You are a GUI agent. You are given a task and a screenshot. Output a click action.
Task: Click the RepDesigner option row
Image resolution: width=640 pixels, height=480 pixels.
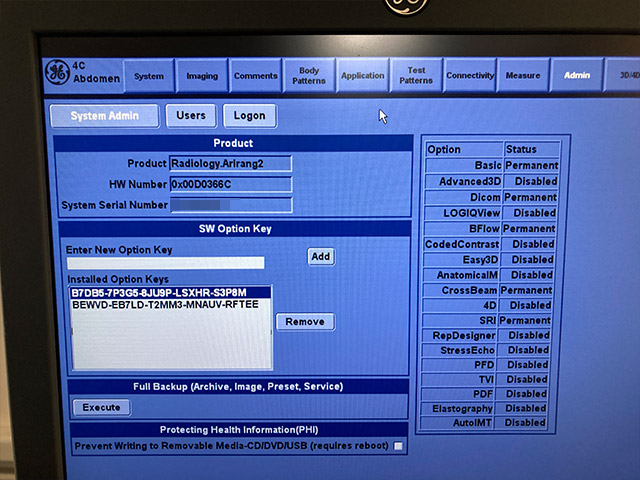coord(486,336)
